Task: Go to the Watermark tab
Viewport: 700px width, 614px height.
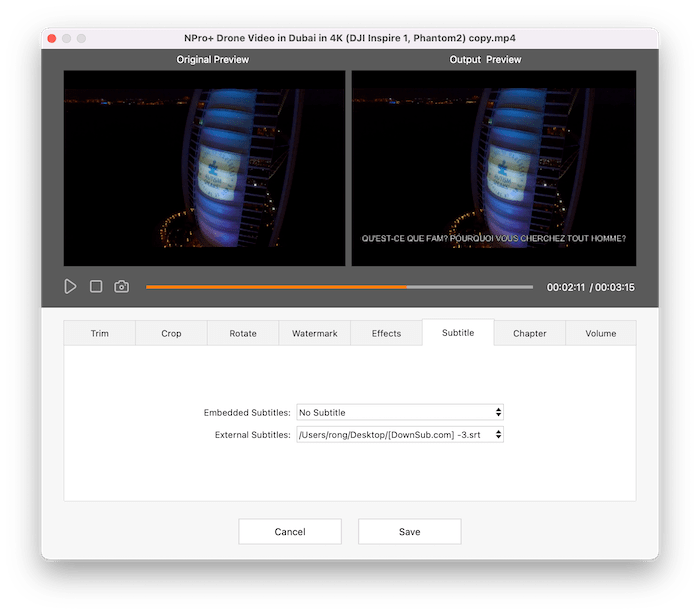Action: [x=314, y=333]
